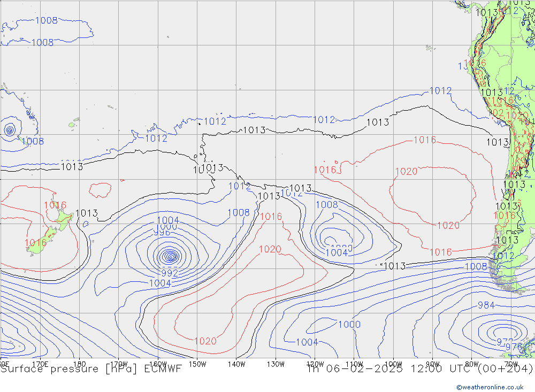The width and height of the screenshot is (535, 392).
Task: Click New Zealand's South Island landmass
Action: [x=42, y=242]
